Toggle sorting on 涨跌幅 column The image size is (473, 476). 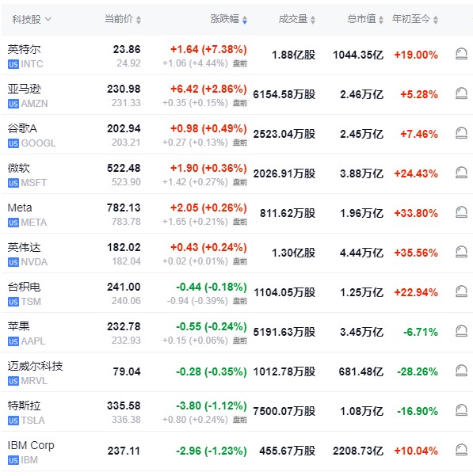pos(229,19)
